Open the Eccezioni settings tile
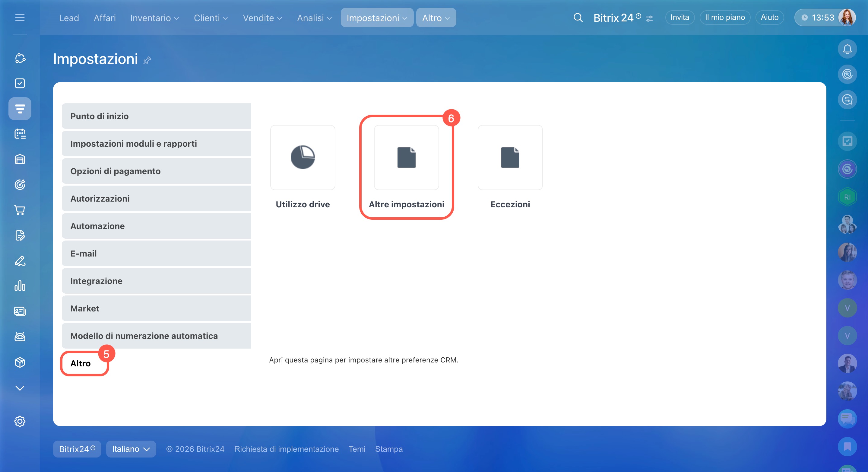Screen dimensions: 868x472 (510, 158)
